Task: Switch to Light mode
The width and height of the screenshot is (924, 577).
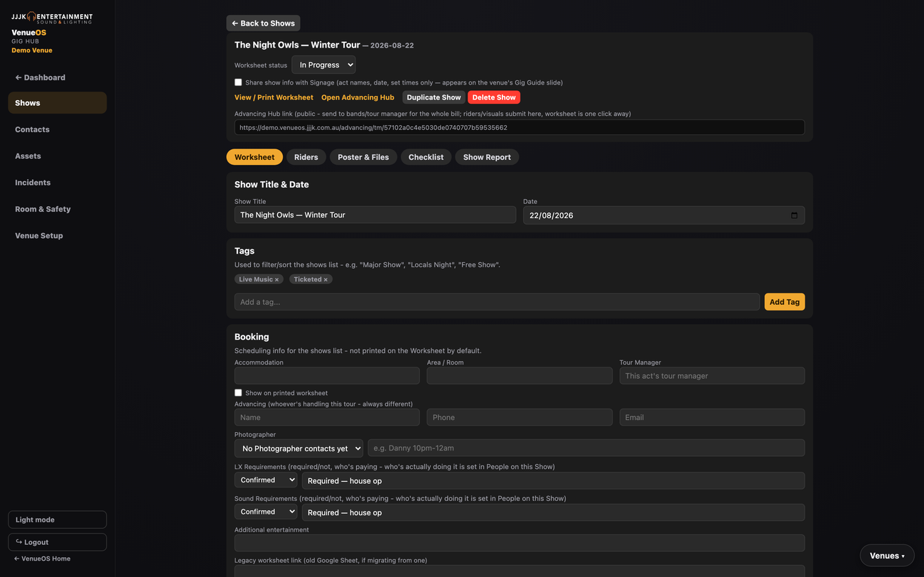Action: coord(57,519)
